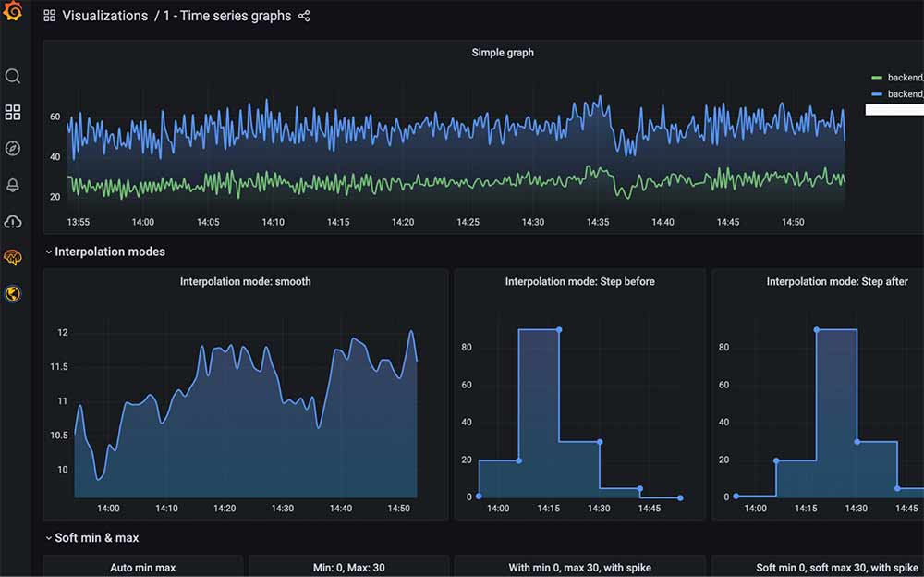Click the 11.5 y-axis label on smooth graph
924x577 pixels.
point(59,366)
